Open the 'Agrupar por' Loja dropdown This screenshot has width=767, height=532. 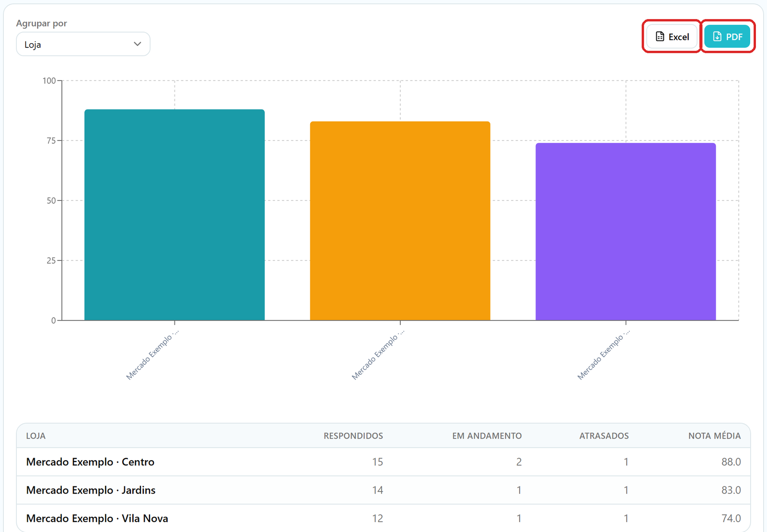83,44
